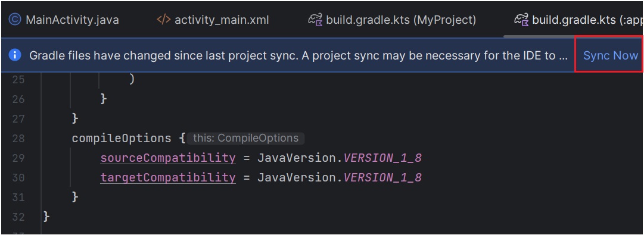Click the blue info icon in sync banner
This screenshot has height=235, width=644.
[x=15, y=55]
